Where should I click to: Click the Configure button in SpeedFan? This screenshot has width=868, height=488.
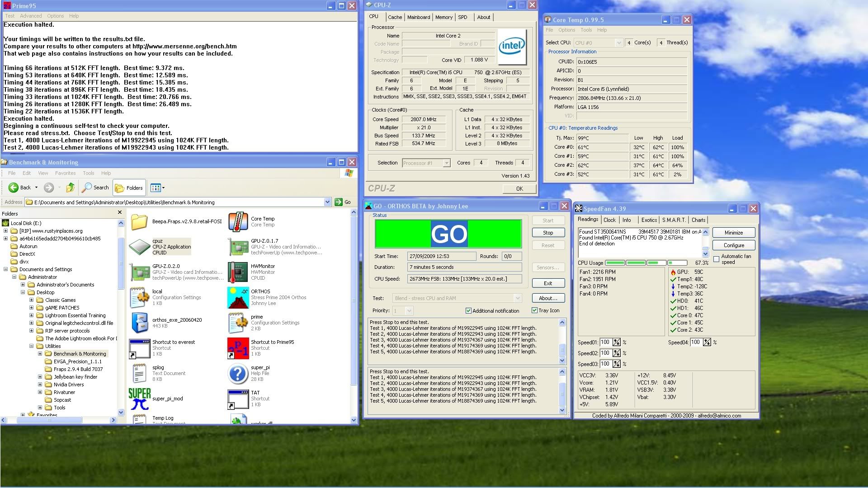[734, 245]
